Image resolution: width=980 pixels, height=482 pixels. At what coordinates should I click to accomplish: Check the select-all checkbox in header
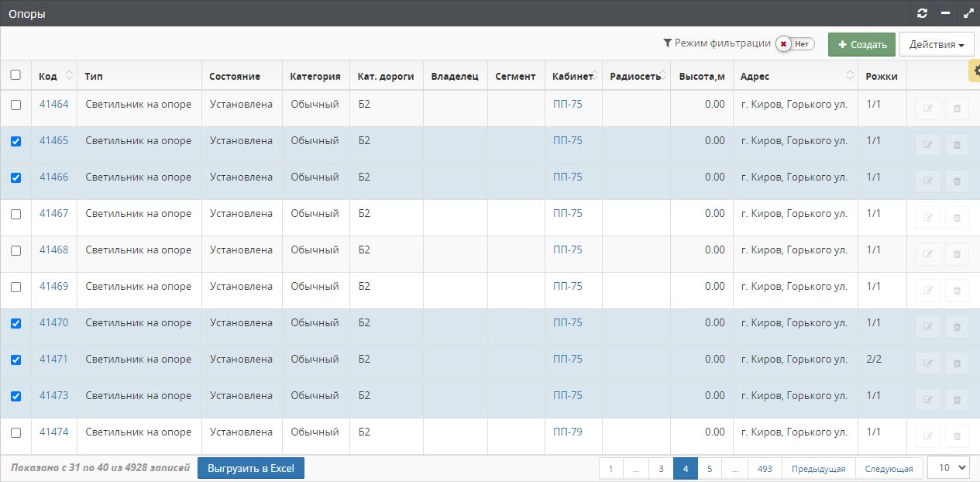click(x=15, y=75)
